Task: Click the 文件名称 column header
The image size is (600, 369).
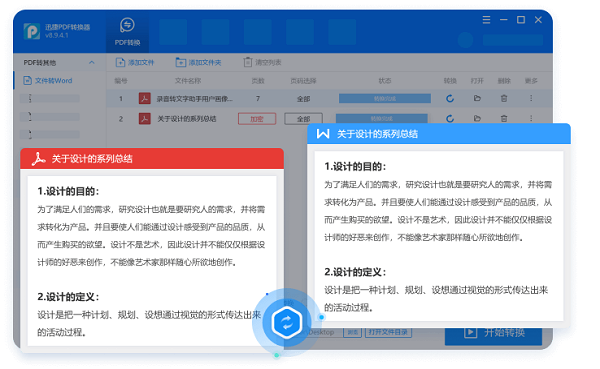Action: click(x=188, y=81)
